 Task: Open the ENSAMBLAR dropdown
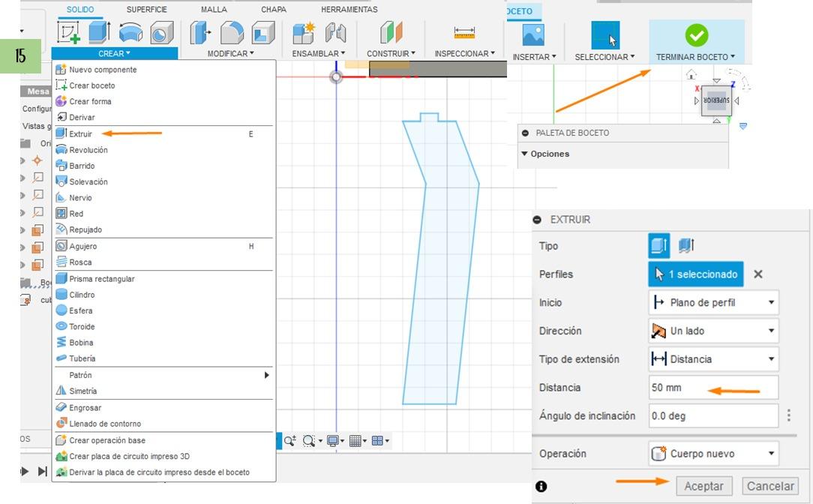pyautogui.click(x=318, y=53)
